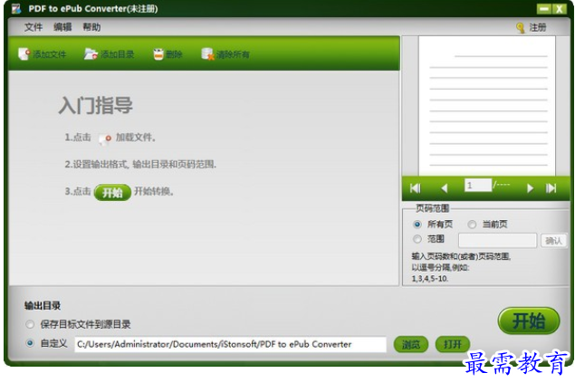The width and height of the screenshot is (575, 392).
Task: Click the Delete (删除) toolbar icon
Action: coord(158,54)
